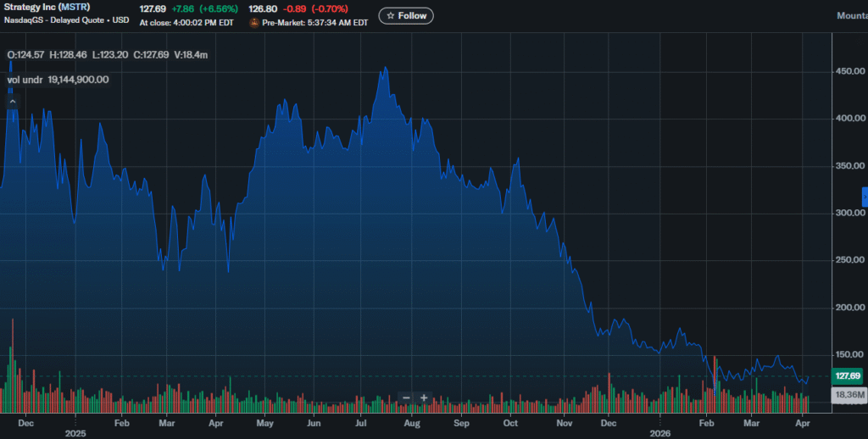This screenshot has width=868, height=439.
Task: Expand the side panel via the blue arrow
Action: [864, 197]
